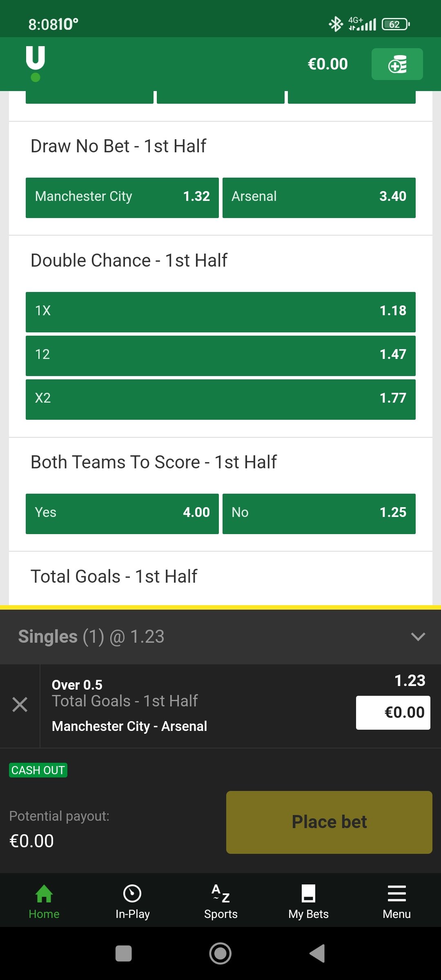
Task: Open the hamburger Menu icon
Action: pyautogui.click(x=396, y=894)
